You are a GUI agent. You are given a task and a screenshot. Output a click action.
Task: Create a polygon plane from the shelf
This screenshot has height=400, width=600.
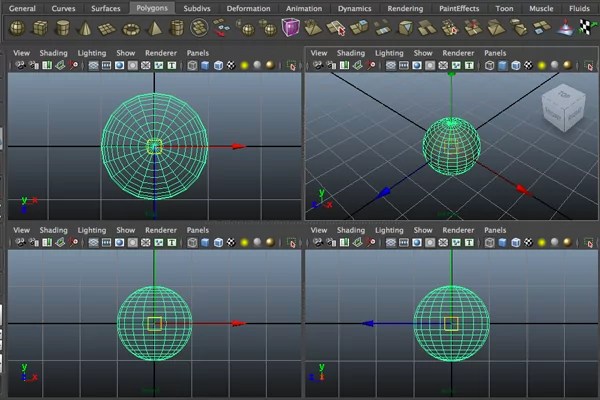107,29
